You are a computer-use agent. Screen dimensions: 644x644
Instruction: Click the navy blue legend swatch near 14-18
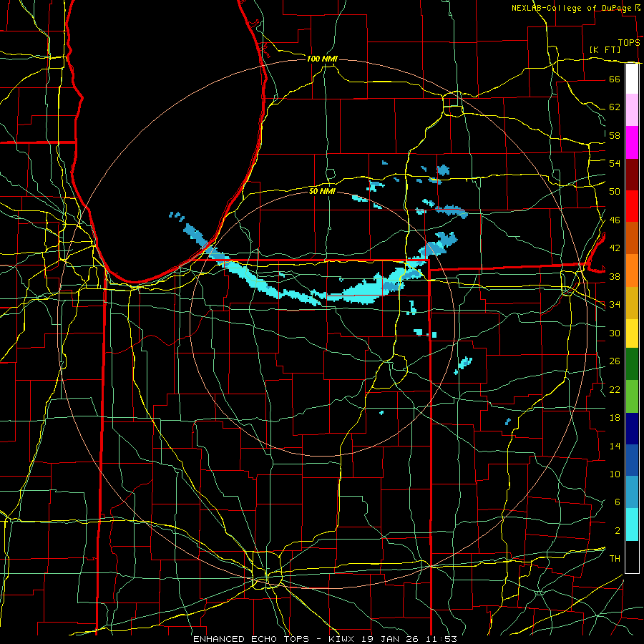632,429
